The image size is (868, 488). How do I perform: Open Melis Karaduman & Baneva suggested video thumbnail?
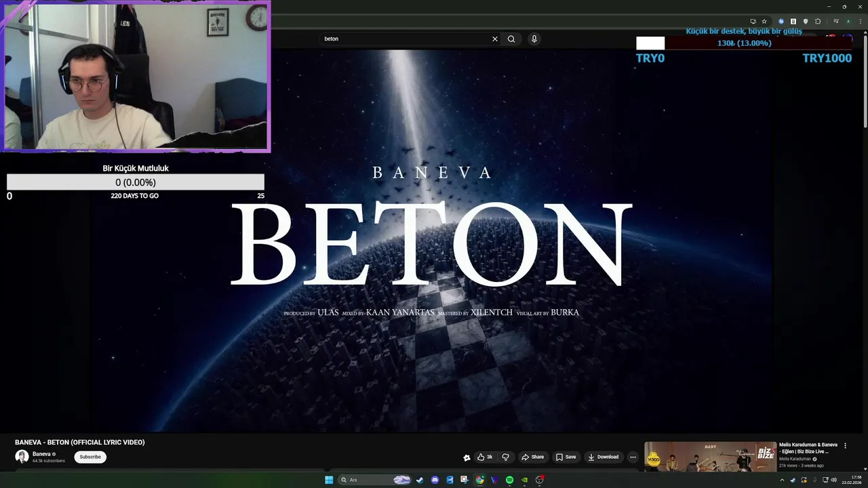pyautogui.click(x=710, y=457)
